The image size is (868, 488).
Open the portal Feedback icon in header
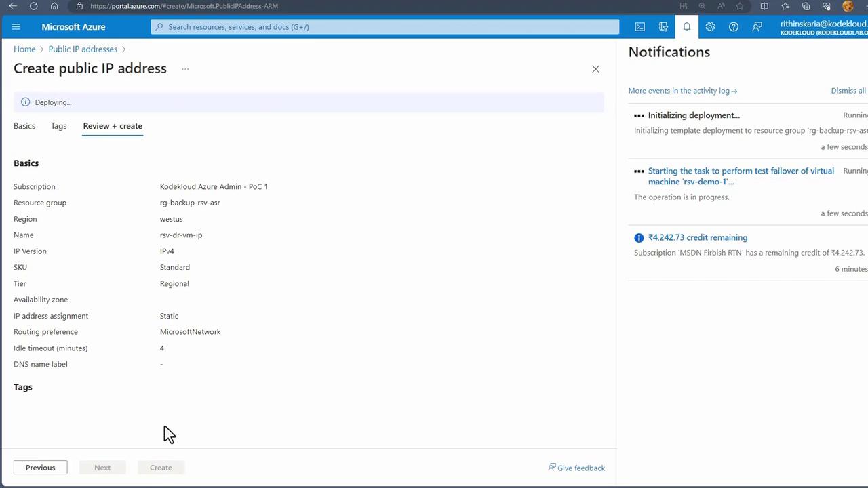(x=757, y=27)
